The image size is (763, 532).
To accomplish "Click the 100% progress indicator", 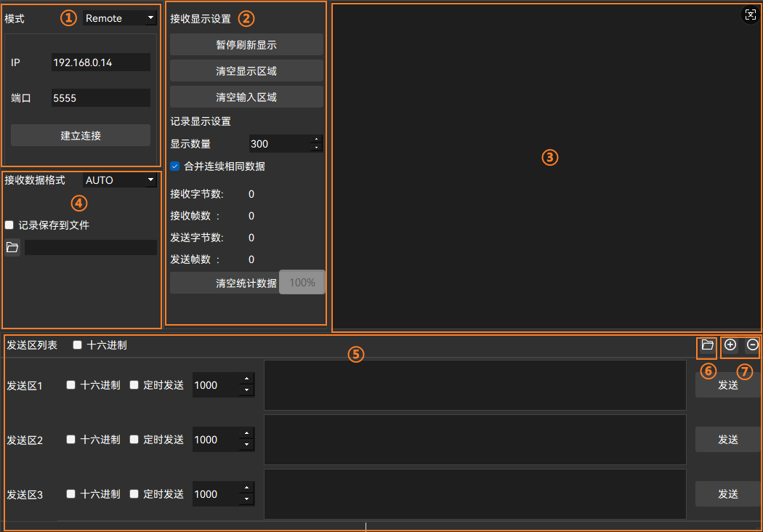I will coord(302,283).
